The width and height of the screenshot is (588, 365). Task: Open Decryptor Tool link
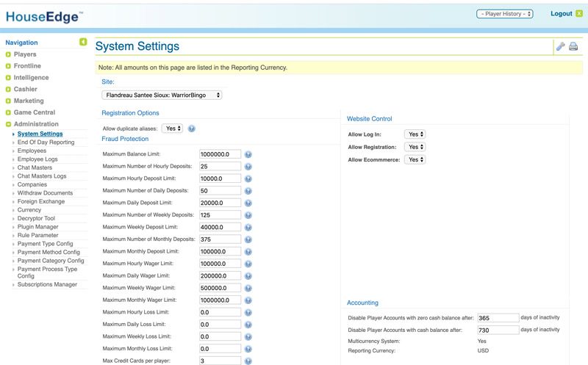coord(36,218)
